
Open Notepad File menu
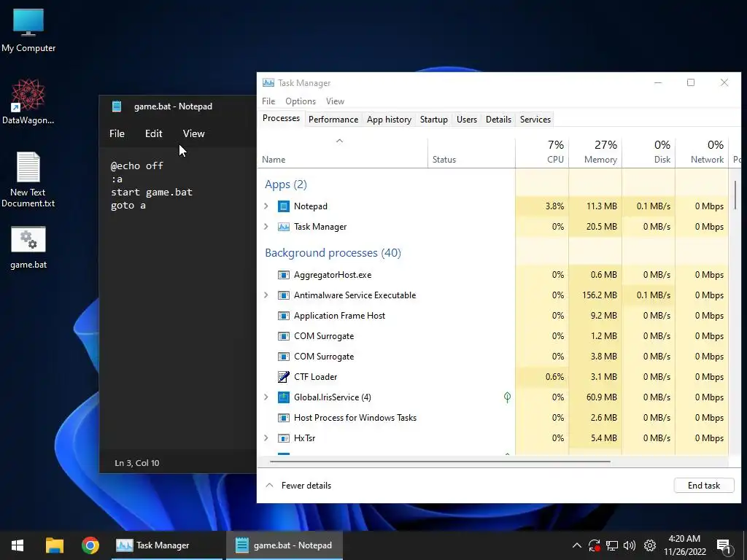117,134
